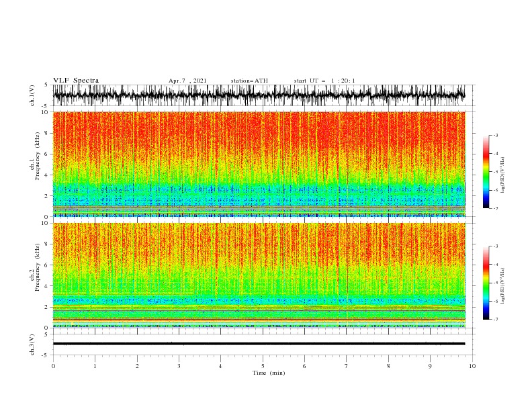Click the ch.1 PSD color scale bar
This screenshot has height=411, width=532.
tap(486, 172)
